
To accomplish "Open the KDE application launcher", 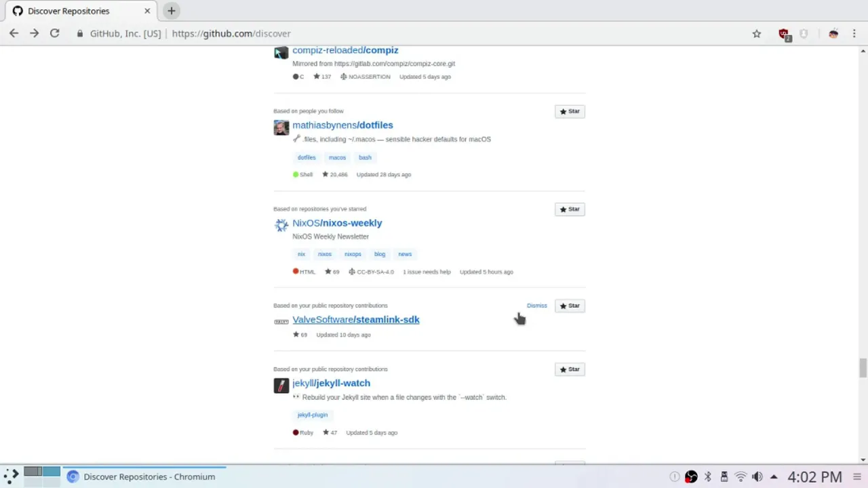I will (11, 476).
